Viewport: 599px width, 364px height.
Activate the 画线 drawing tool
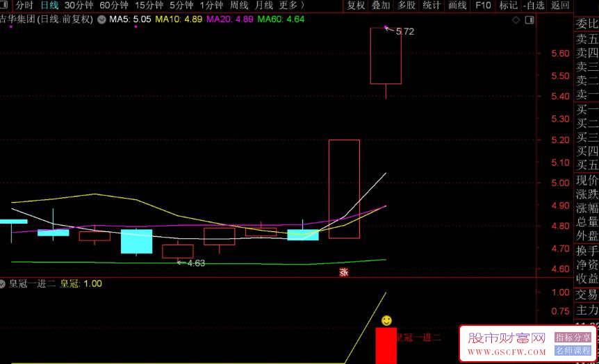tap(457, 6)
